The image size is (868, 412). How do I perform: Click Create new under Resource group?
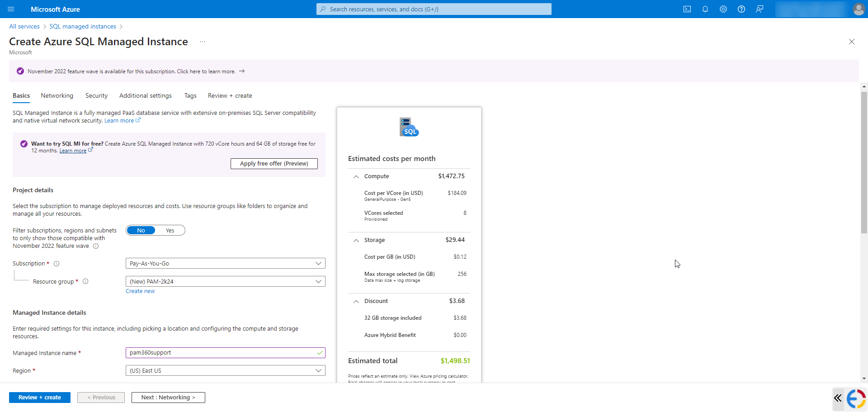(x=140, y=291)
